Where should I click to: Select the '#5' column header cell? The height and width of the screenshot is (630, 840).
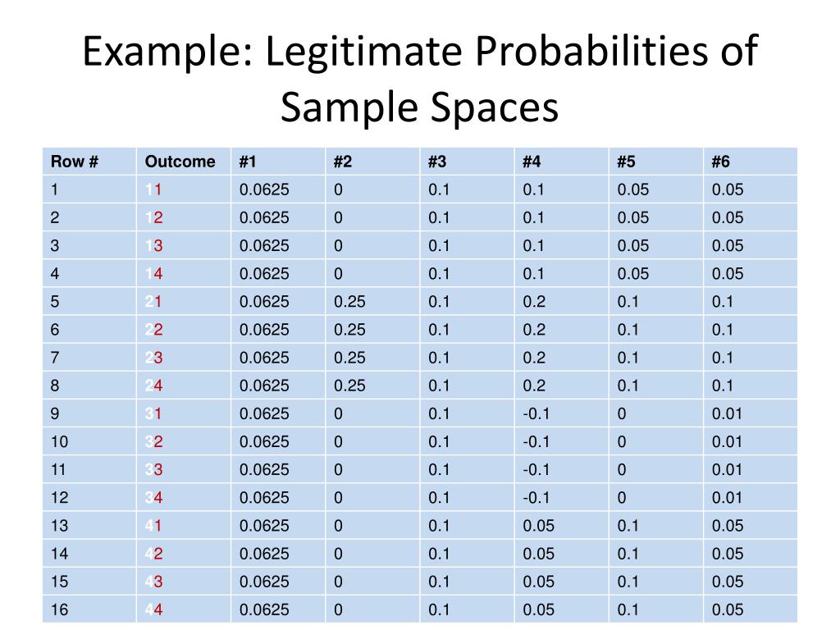click(627, 162)
